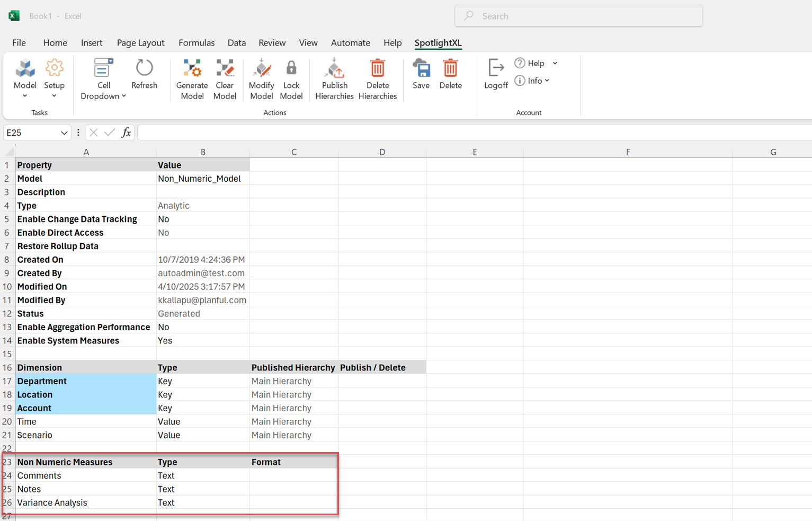Switch to the Data tab
This screenshot has width=812, height=521.
coord(237,43)
